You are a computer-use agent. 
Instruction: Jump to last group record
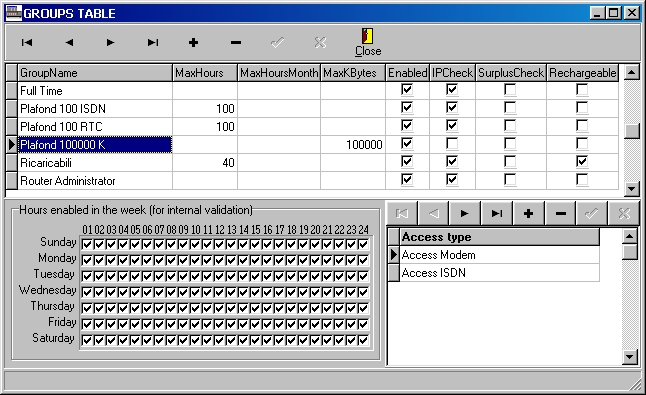(x=153, y=42)
